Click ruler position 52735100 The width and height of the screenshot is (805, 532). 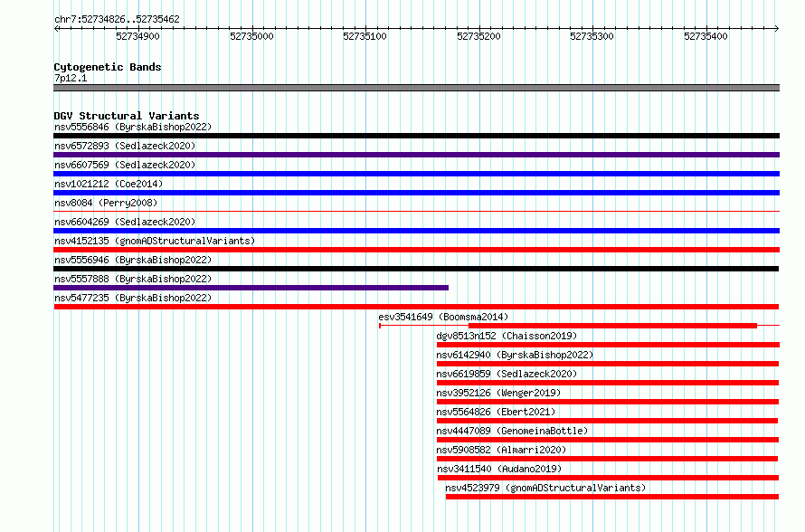pos(365,36)
